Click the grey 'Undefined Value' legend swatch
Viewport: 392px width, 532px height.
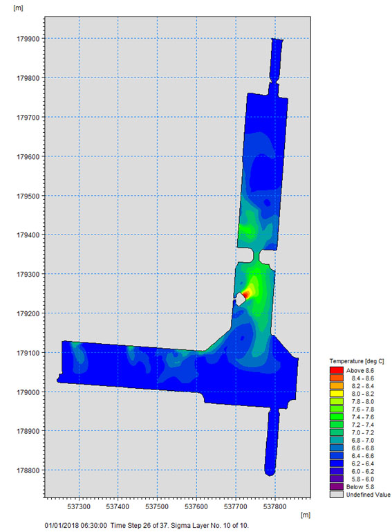coord(336,495)
